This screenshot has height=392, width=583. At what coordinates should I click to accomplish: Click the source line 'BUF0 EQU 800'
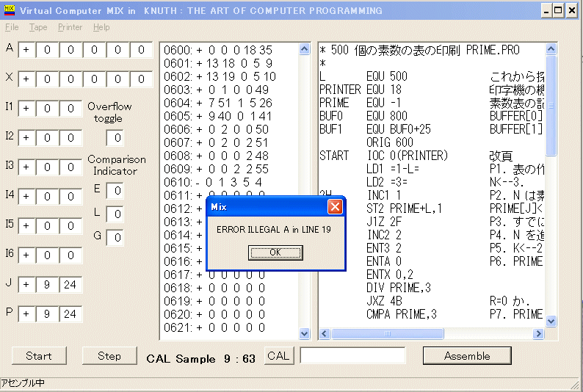(x=363, y=116)
